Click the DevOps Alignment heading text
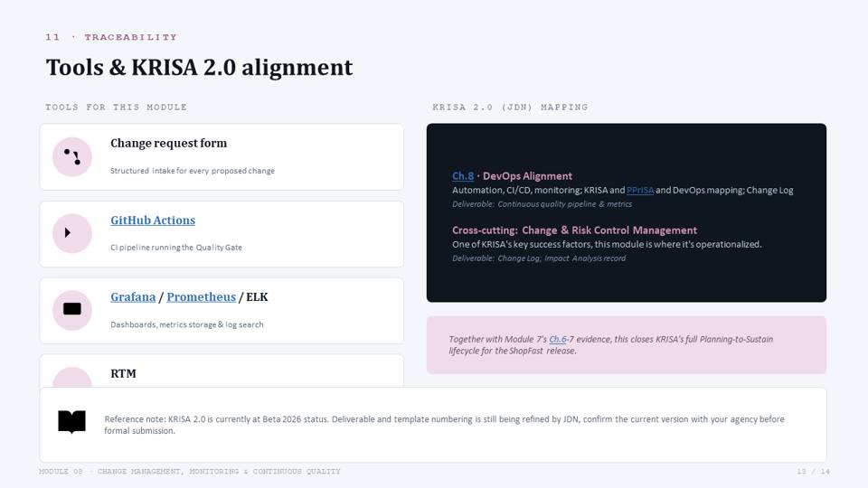The height and width of the screenshot is (488, 868). tap(527, 176)
